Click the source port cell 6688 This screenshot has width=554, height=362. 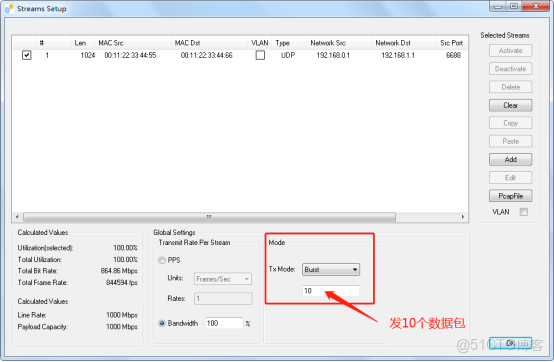click(453, 55)
